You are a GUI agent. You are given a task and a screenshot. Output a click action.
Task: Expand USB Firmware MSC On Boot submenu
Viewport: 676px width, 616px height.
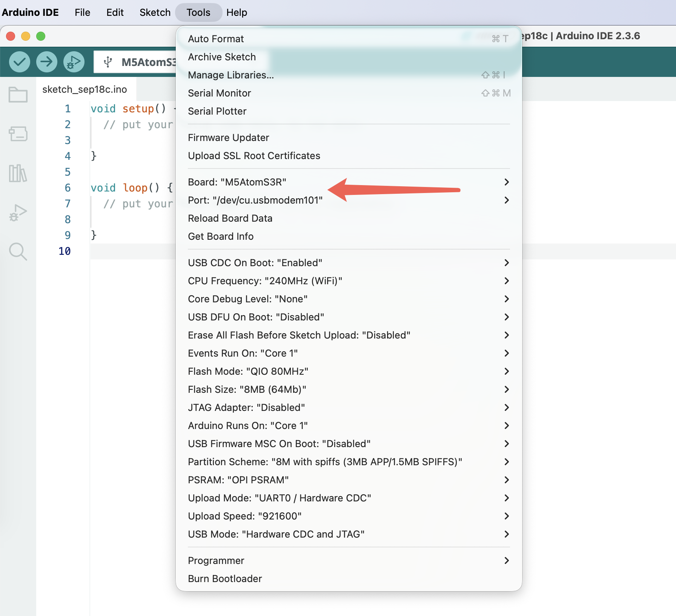(x=349, y=444)
